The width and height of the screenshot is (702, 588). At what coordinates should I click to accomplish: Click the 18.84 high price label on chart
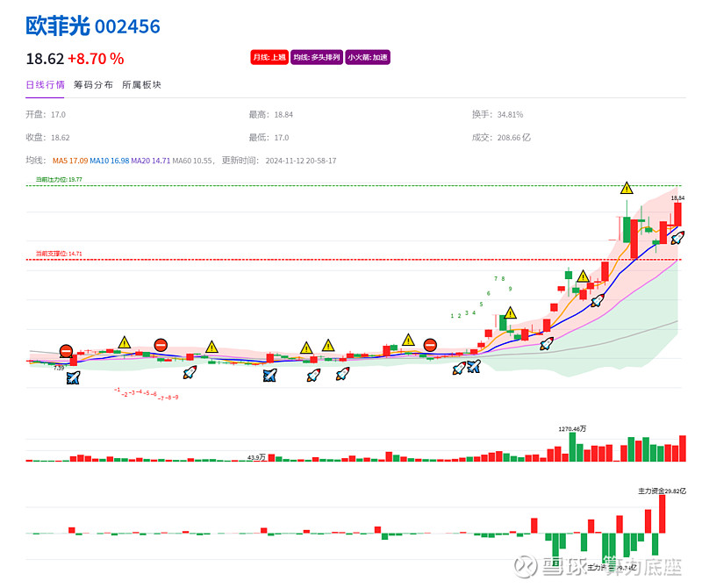[677, 198]
